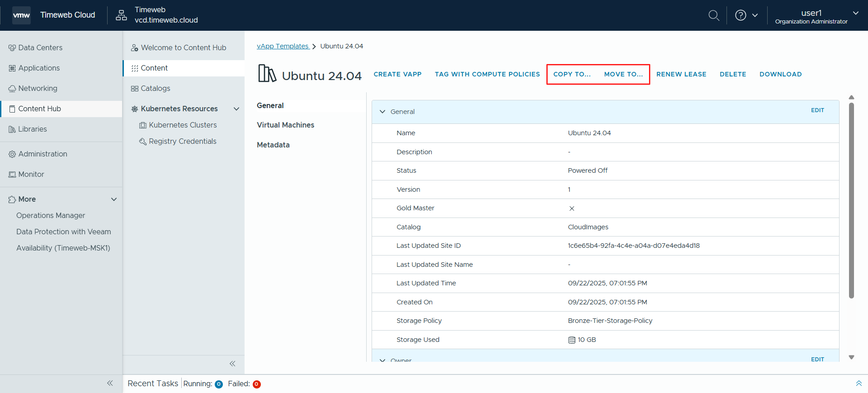Viewport: 868px width, 393px height.
Task: Open the General section tab
Action: (x=270, y=105)
